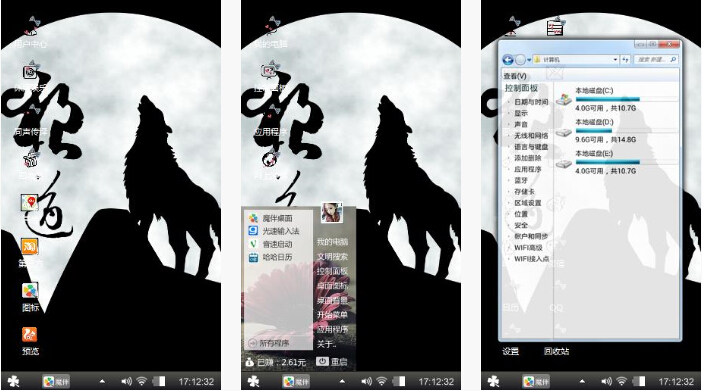Click volume icon on left screen taskbar
This screenshot has height=391, width=702.
(x=126, y=382)
